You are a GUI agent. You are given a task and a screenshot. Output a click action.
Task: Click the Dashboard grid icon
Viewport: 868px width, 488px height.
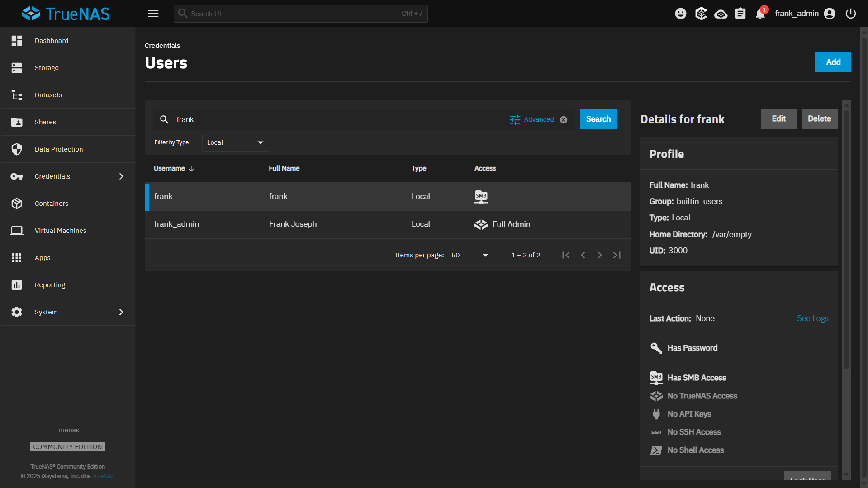[x=17, y=41]
